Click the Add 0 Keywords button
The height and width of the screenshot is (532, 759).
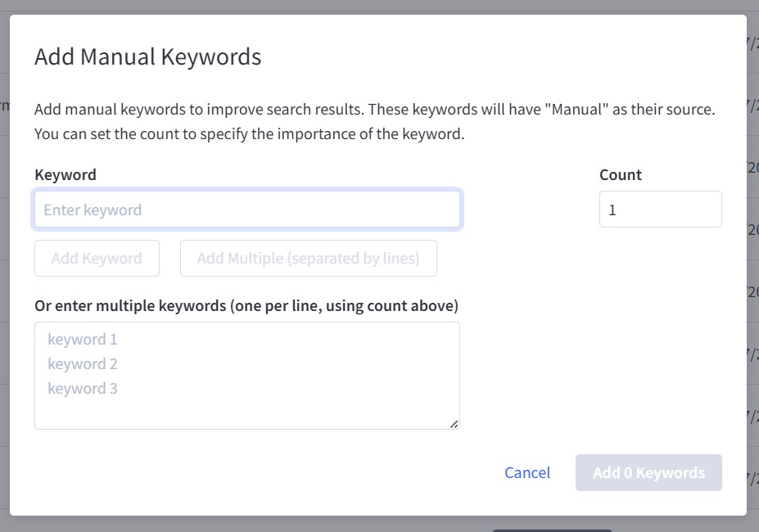coord(648,472)
